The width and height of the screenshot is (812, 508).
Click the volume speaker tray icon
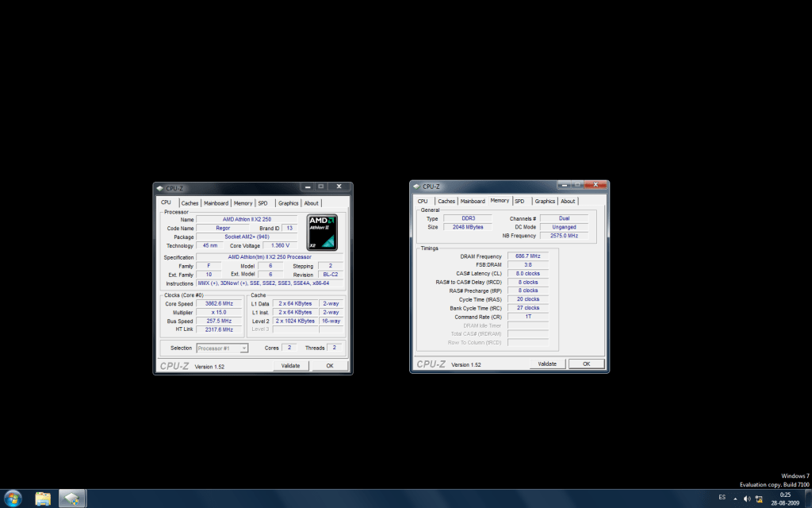[x=747, y=498]
